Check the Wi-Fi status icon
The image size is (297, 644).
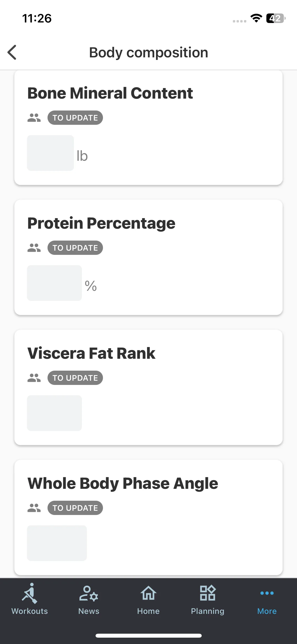[x=256, y=18]
